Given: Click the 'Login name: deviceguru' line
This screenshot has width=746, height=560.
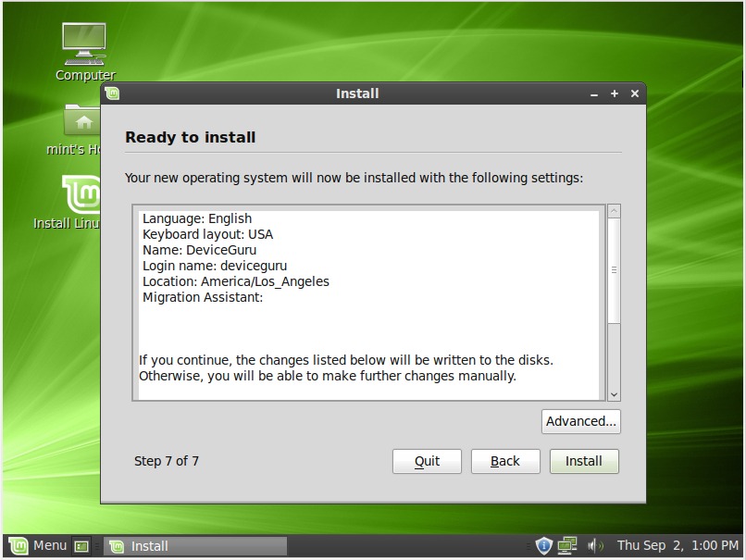Looking at the screenshot, I should tap(215, 266).
